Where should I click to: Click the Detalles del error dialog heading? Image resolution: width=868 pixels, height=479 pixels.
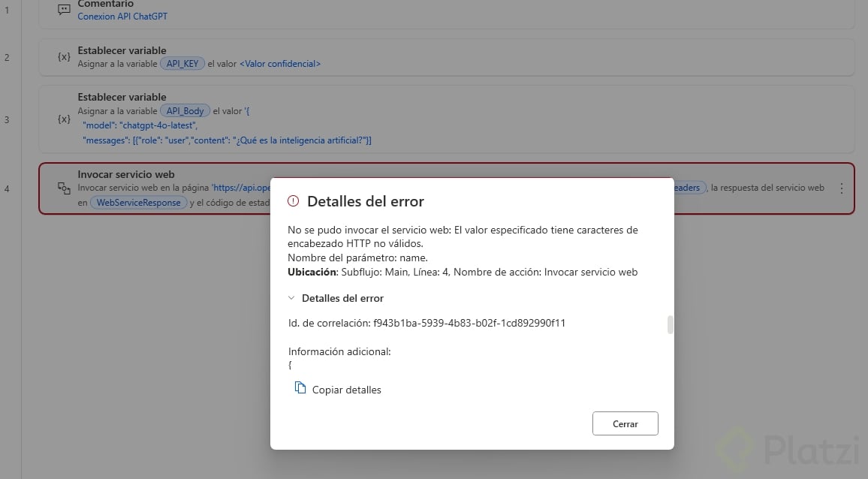point(366,201)
